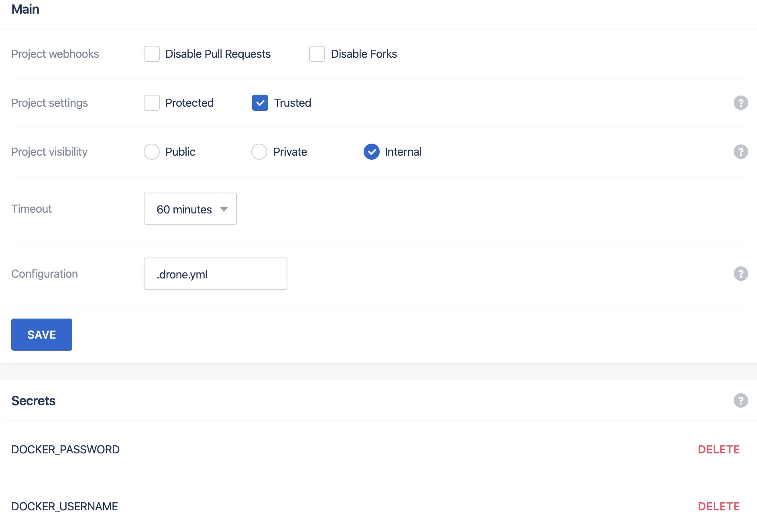Click the Trusted label text
The height and width of the screenshot is (532, 757).
coord(293,103)
